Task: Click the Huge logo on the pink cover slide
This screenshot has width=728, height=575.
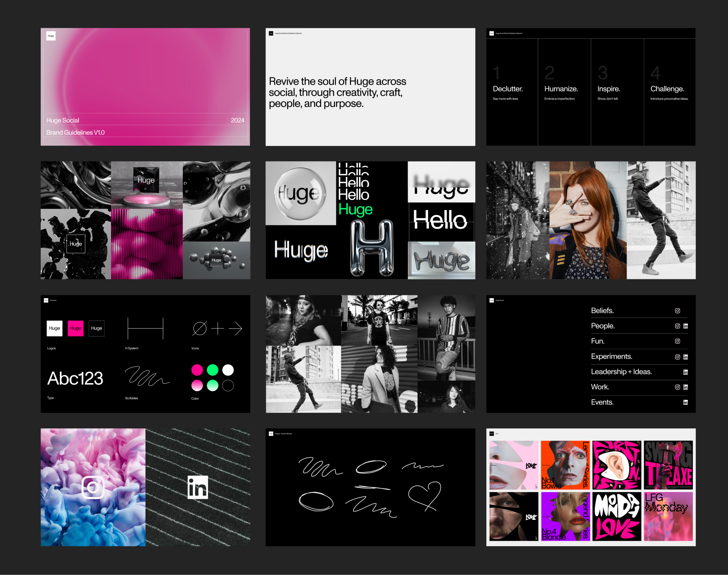Action: point(51,36)
